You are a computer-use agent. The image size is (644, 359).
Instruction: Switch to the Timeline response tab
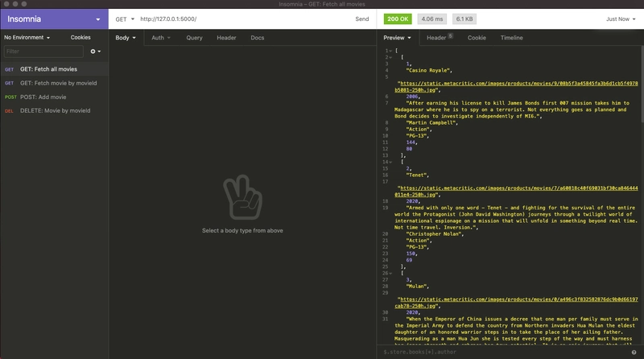point(511,37)
